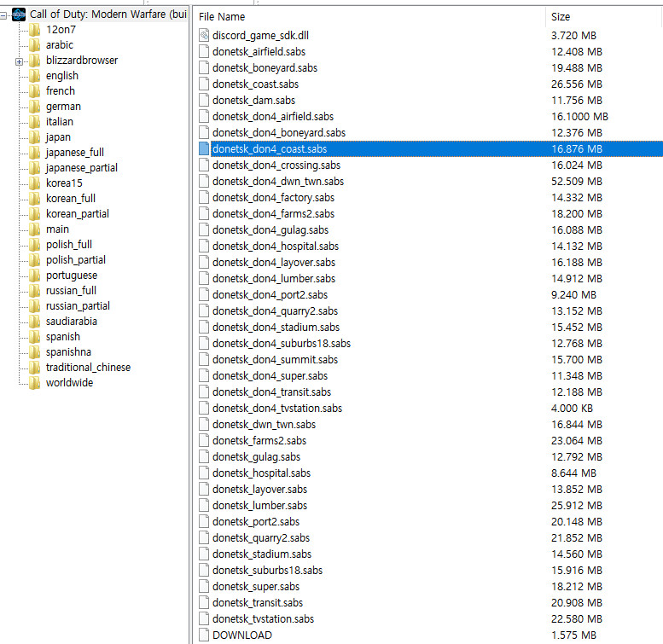663x644 pixels.
Task: Click the folder icon next to blizzardbrowser
Action: 34,61
